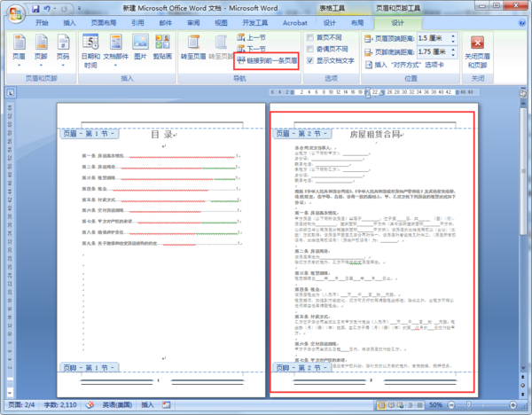Screen dimensions: 532x415
Task: Click 页面 2/4 page indicator in status bar
Action: pyautogui.click(x=21, y=405)
